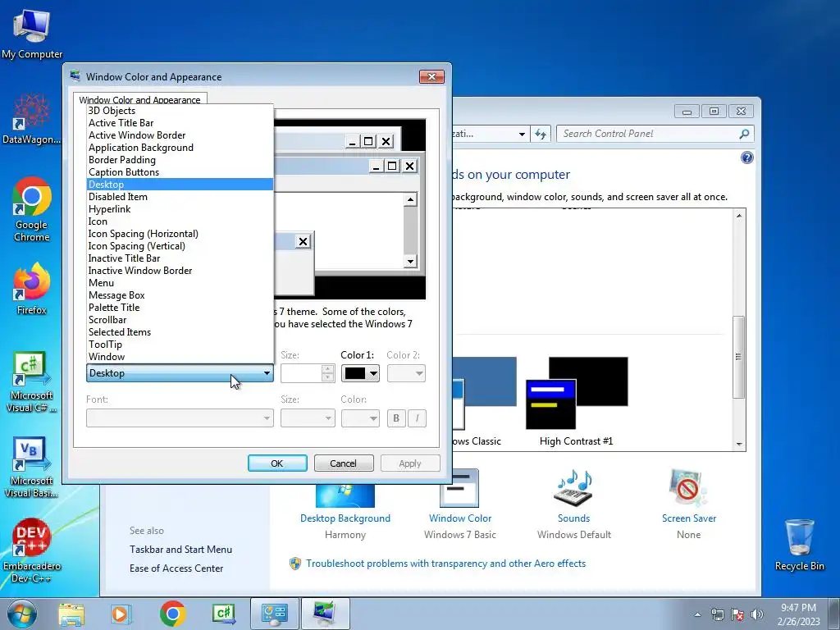Select Window at the list bottom
This screenshot has height=630, width=840.
tap(180, 357)
